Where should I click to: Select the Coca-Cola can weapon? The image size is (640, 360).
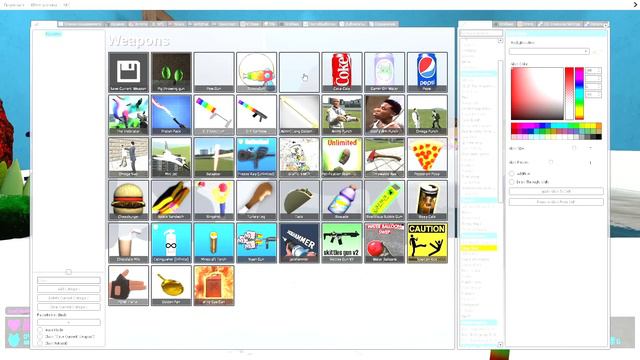coord(342,72)
